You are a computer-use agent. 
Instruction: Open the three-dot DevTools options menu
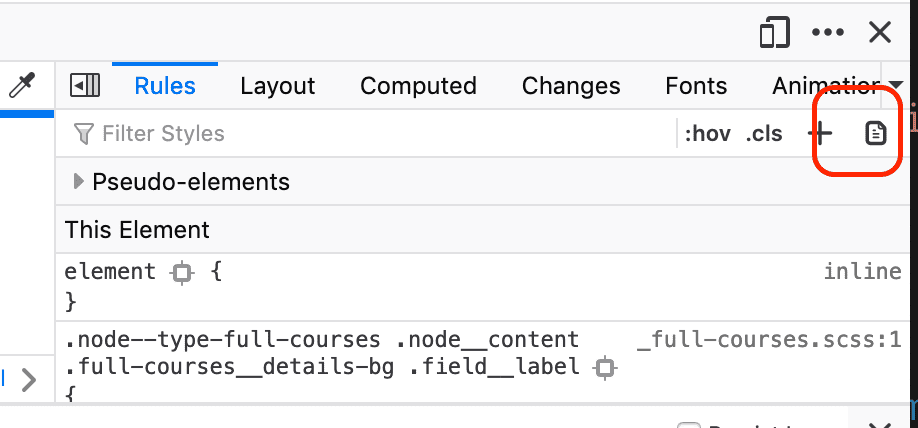point(828,33)
